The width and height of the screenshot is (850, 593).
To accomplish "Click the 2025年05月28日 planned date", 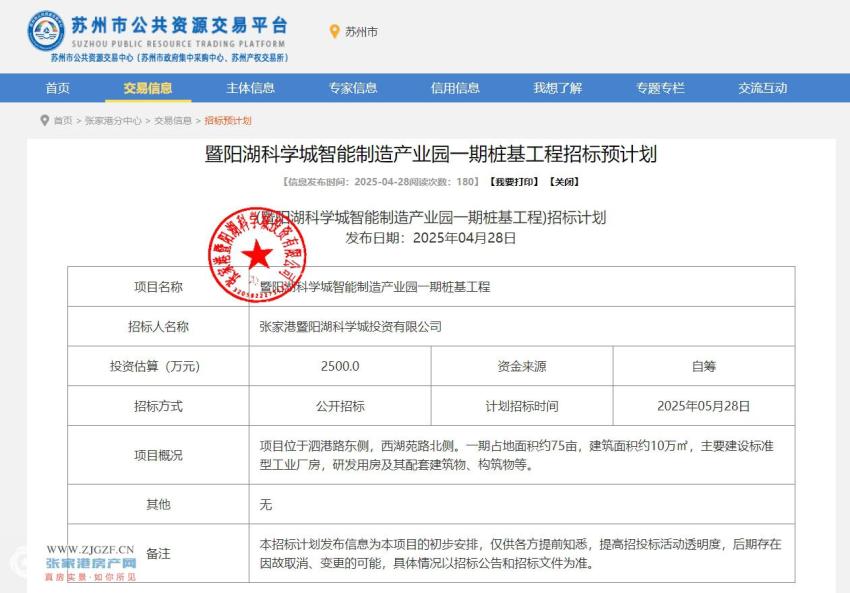I will (704, 406).
